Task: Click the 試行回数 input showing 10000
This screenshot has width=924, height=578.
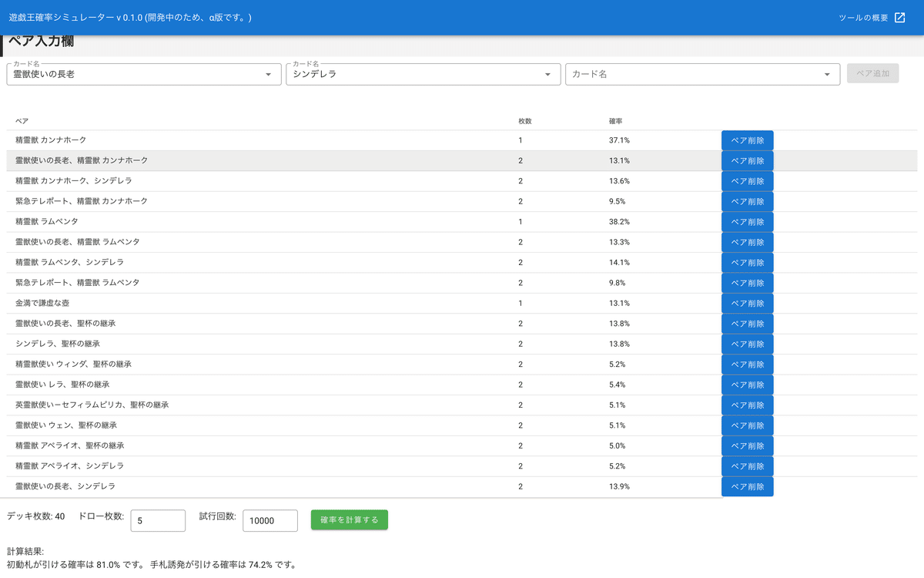Action: click(x=270, y=521)
